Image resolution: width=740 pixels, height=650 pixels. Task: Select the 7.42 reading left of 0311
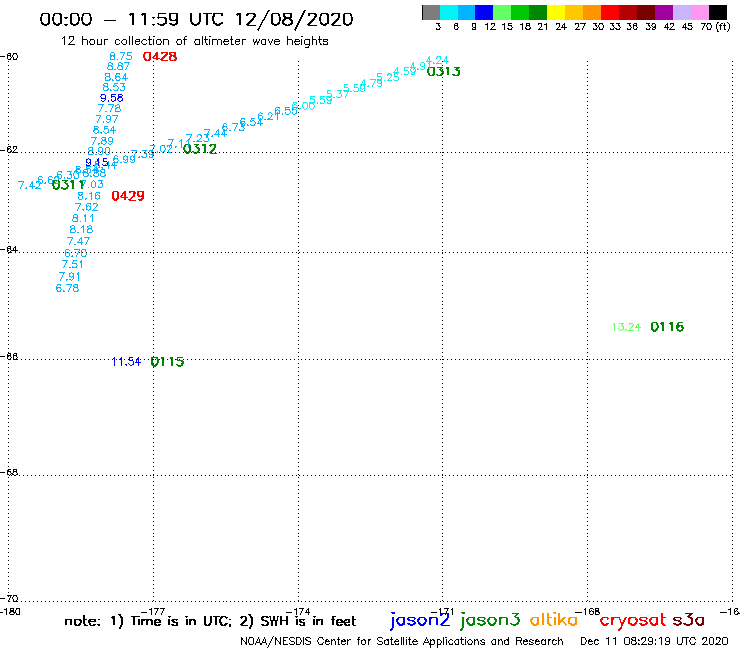tap(29, 186)
